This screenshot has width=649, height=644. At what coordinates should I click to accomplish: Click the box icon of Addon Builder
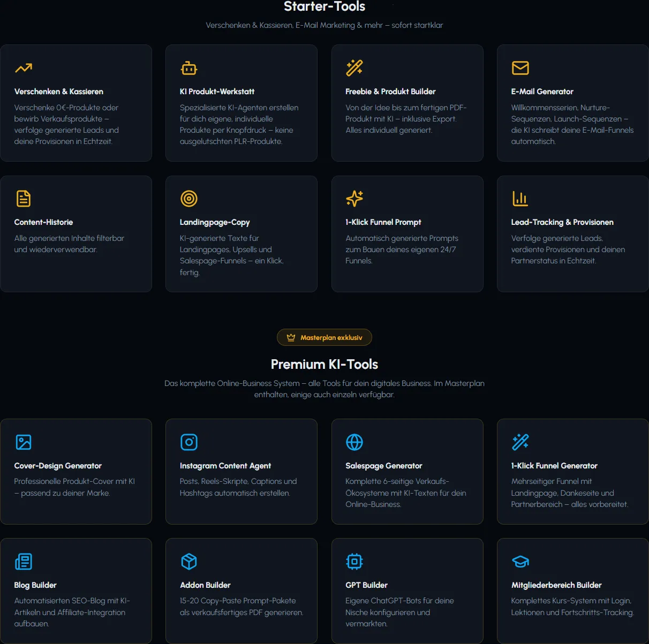click(x=189, y=562)
